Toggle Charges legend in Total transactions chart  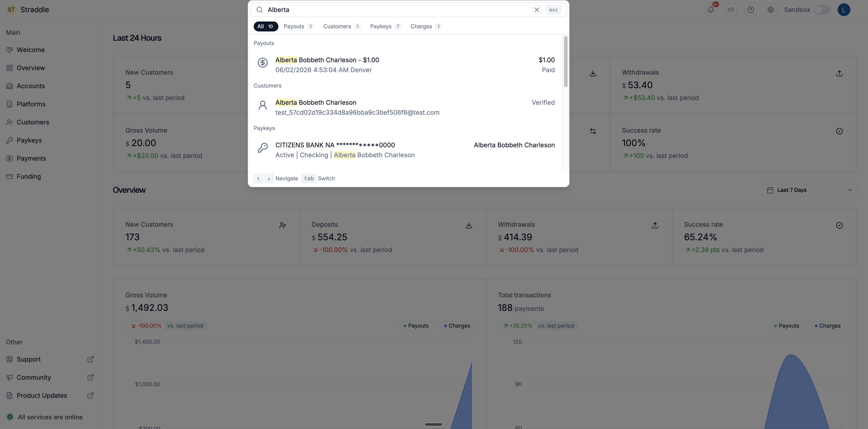(x=827, y=326)
